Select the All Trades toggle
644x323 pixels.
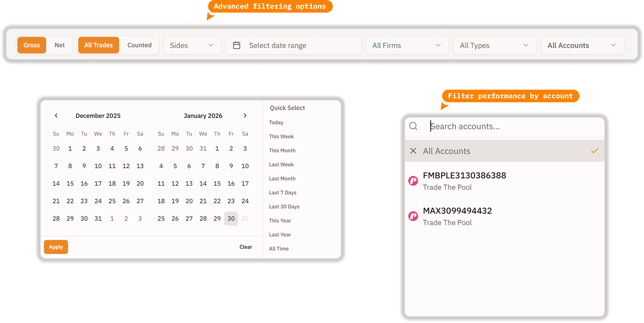coord(99,45)
